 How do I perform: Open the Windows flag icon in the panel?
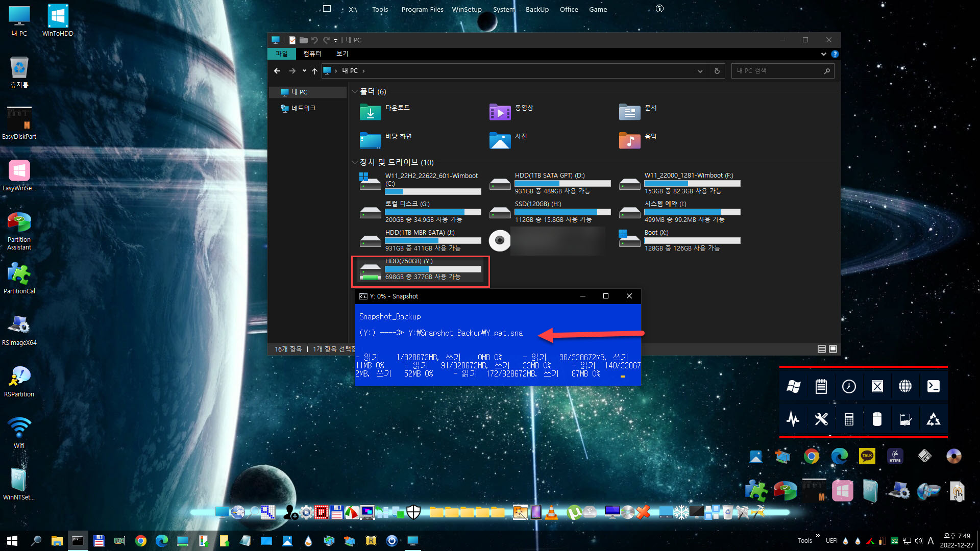coord(793,386)
